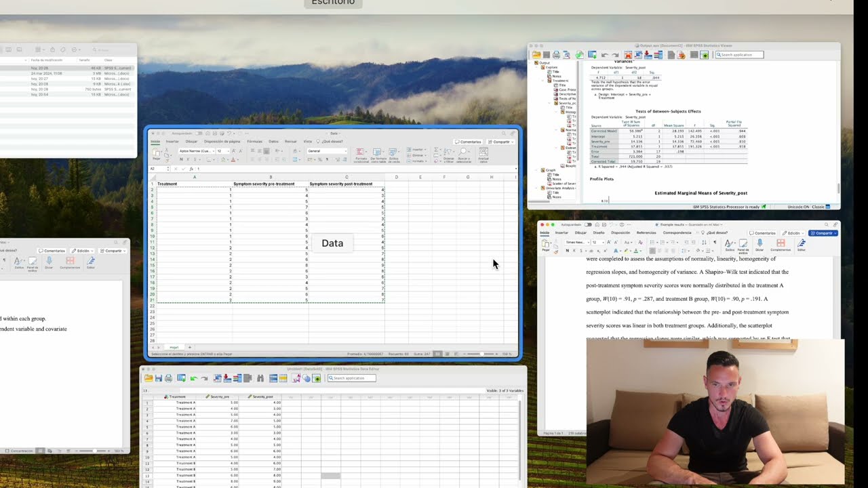The height and width of the screenshot is (488, 868).
Task: Click the font color icon in Excel ribbon
Action: tap(233, 159)
